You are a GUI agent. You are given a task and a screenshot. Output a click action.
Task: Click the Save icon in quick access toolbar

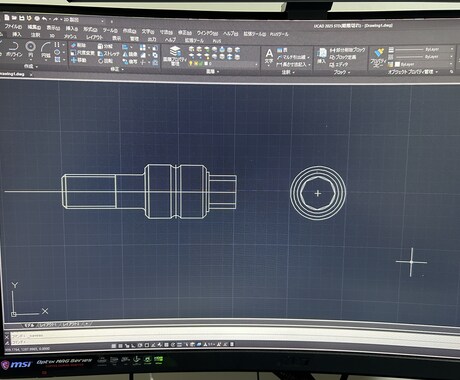pos(22,18)
